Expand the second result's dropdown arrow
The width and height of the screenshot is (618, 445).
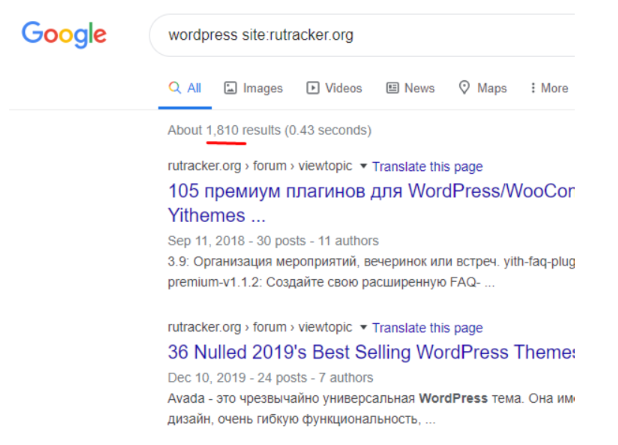click(363, 328)
